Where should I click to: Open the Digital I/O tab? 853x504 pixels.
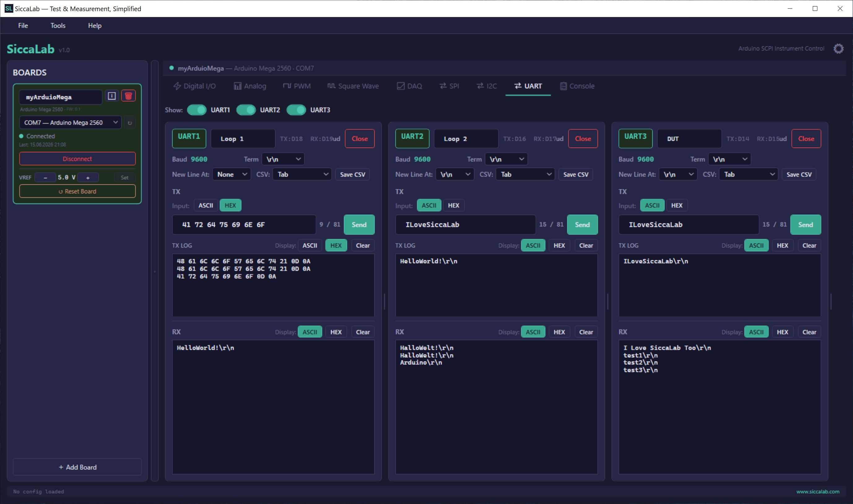pos(195,86)
